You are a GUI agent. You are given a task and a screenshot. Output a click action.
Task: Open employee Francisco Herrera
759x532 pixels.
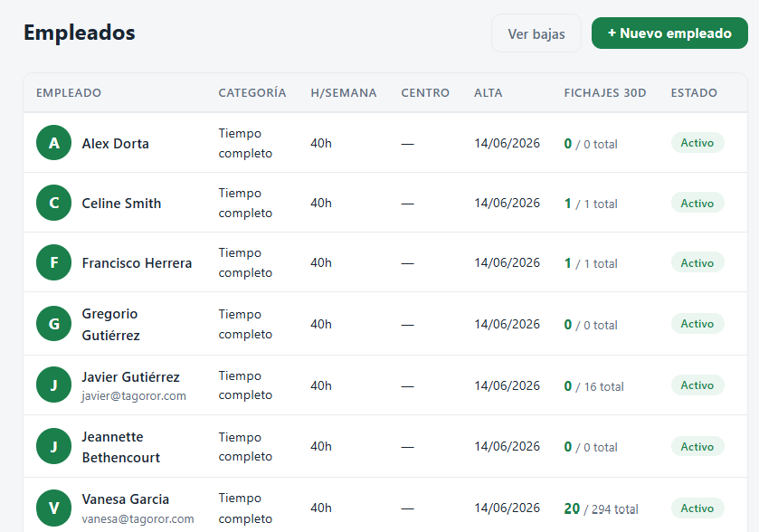pos(137,263)
